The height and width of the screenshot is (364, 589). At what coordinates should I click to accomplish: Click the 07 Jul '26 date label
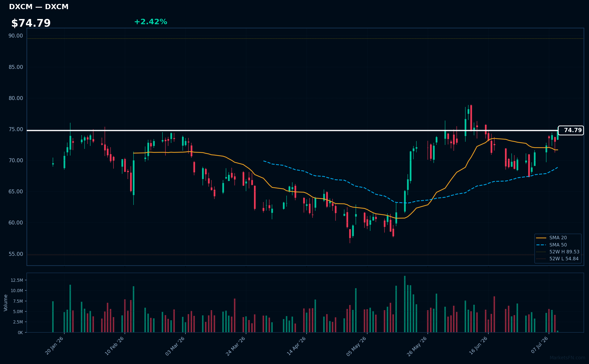[540, 345]
